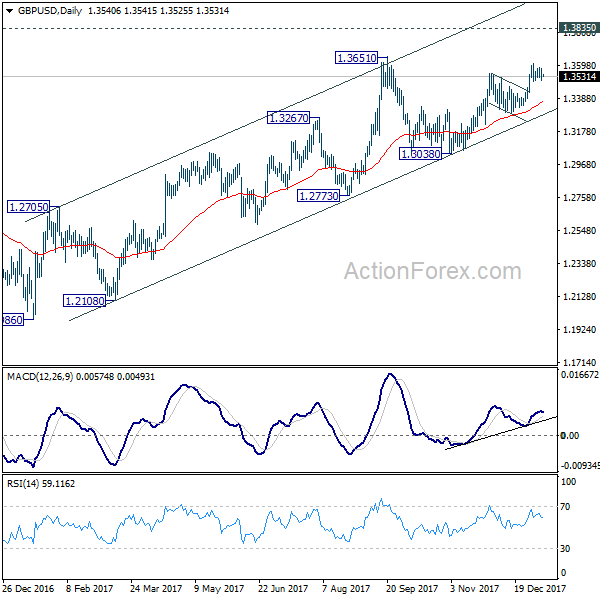Viewport: 600px width, 600px height.
Task: Click the 1.36510 price label
Action: coord(357,58)
